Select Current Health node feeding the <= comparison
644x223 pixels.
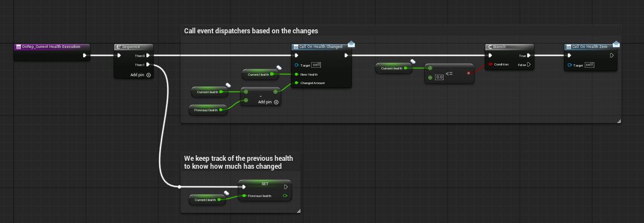[x=394, y=68]
